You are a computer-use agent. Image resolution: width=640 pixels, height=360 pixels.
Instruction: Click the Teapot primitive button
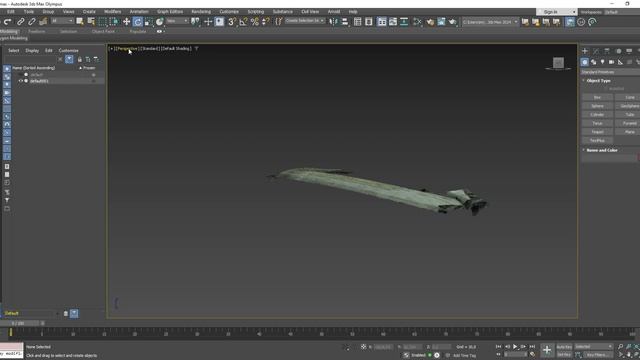click(597, 132)
